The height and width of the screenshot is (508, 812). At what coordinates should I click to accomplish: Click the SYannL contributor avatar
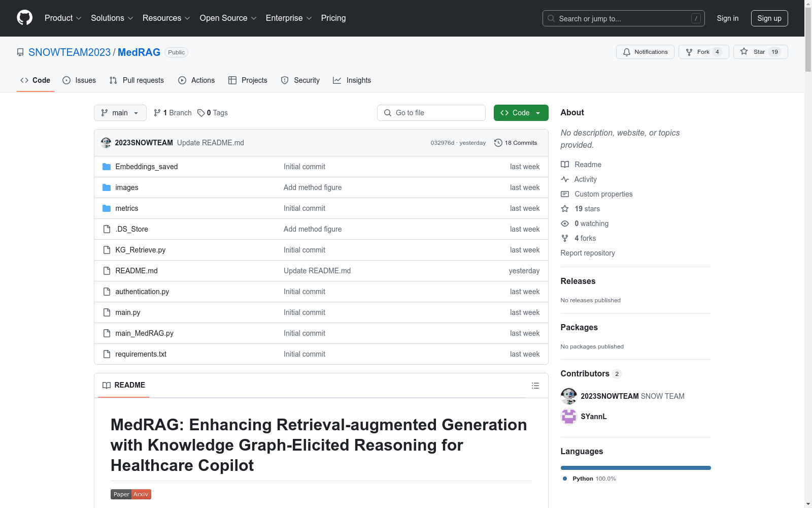pos(569,417)
